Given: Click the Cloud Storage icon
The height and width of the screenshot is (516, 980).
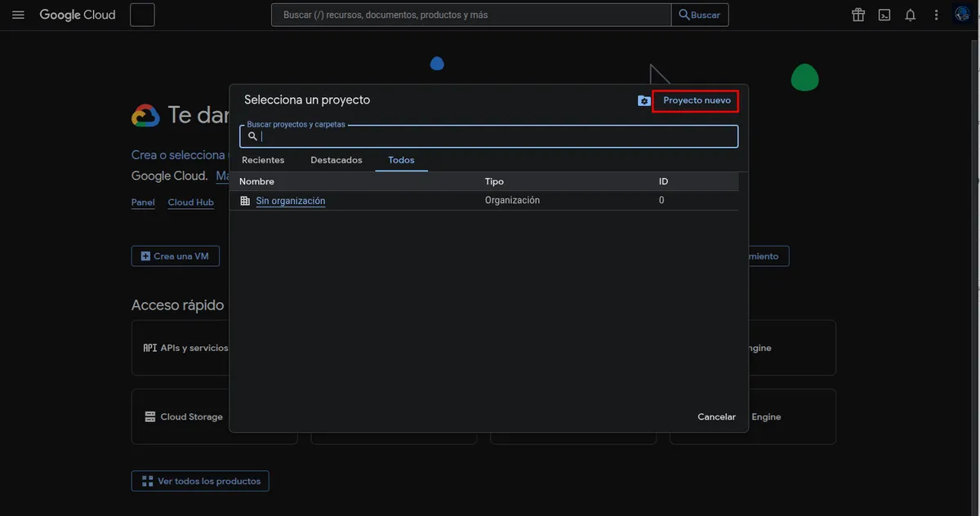Looking at the screenshot, I should (150, 416).
